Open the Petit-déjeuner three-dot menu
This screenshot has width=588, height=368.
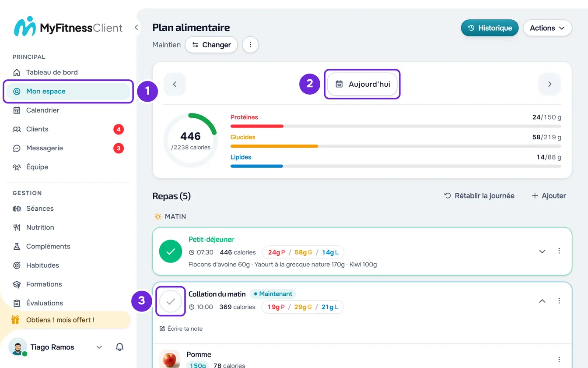click(x=559, y=251)
